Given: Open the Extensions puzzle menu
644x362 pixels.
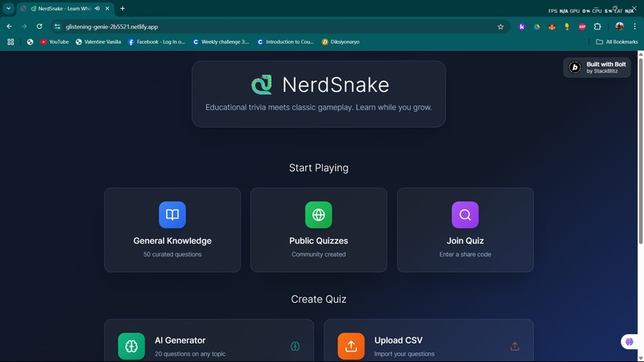Looking at the screenshot, I should 597,26.
